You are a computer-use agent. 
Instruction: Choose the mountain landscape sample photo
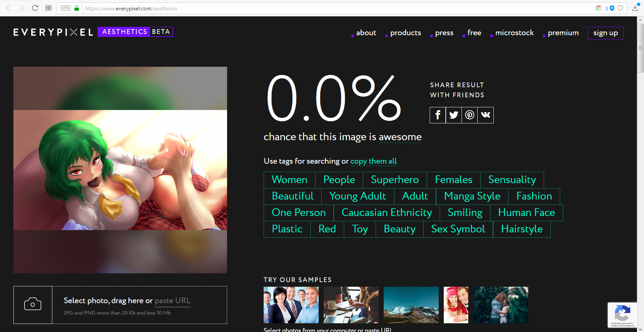(411, 305)
